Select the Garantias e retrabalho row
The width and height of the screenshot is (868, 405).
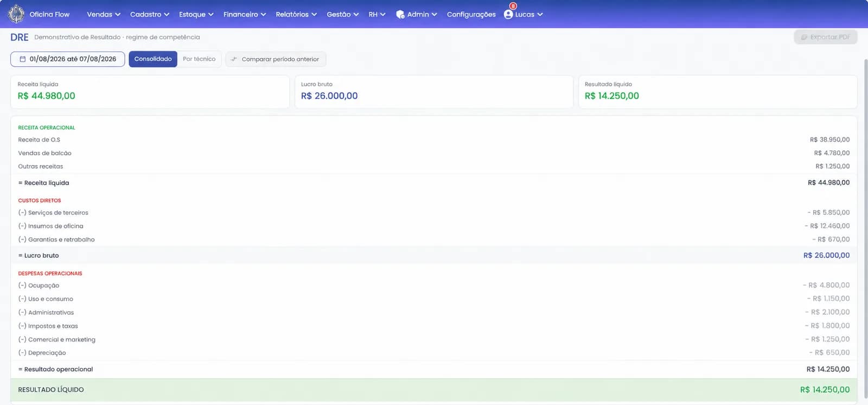coord(434,239)
